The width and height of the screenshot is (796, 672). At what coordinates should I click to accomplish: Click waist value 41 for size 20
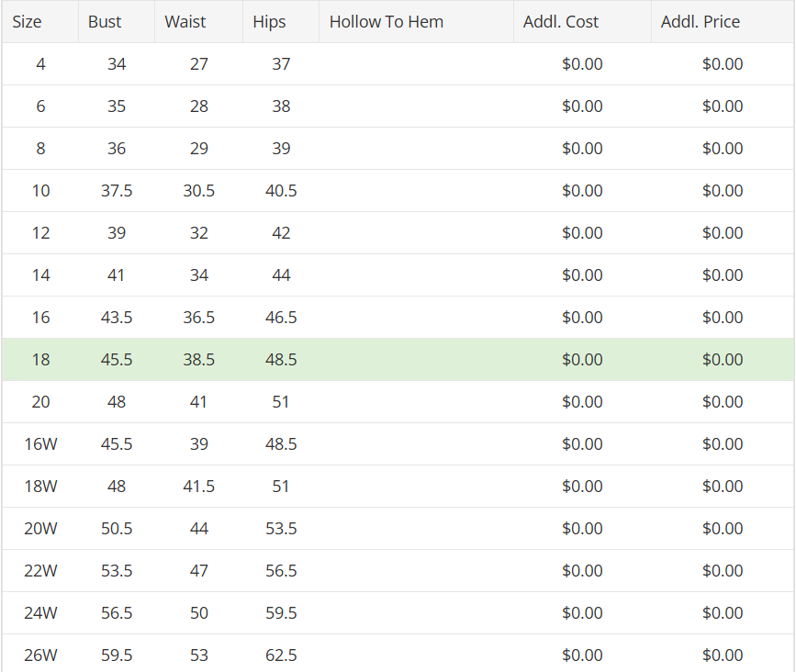199,401
